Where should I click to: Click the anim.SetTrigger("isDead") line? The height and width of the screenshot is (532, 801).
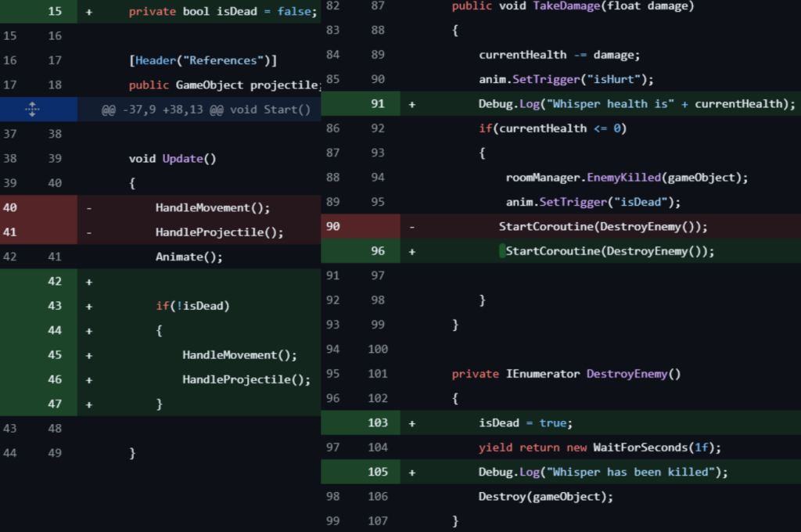pyautogui.click(x=593, y=202)
